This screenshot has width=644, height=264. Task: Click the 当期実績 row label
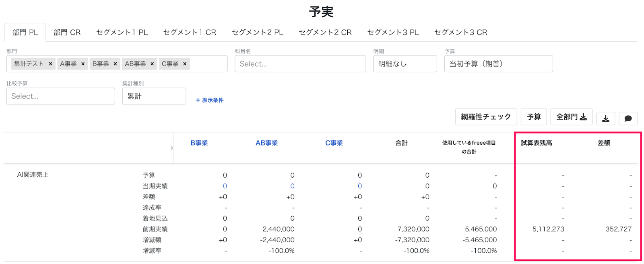(155, 186)
